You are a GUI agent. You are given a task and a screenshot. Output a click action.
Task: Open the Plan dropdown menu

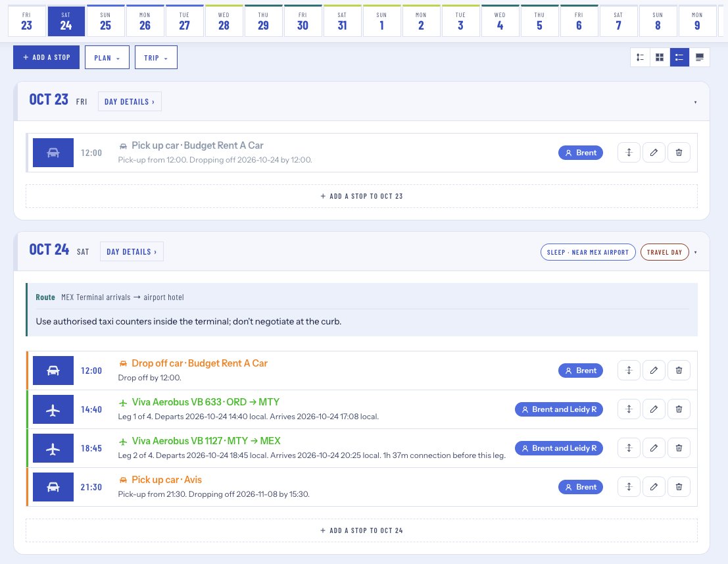click(x=107, y=58)
